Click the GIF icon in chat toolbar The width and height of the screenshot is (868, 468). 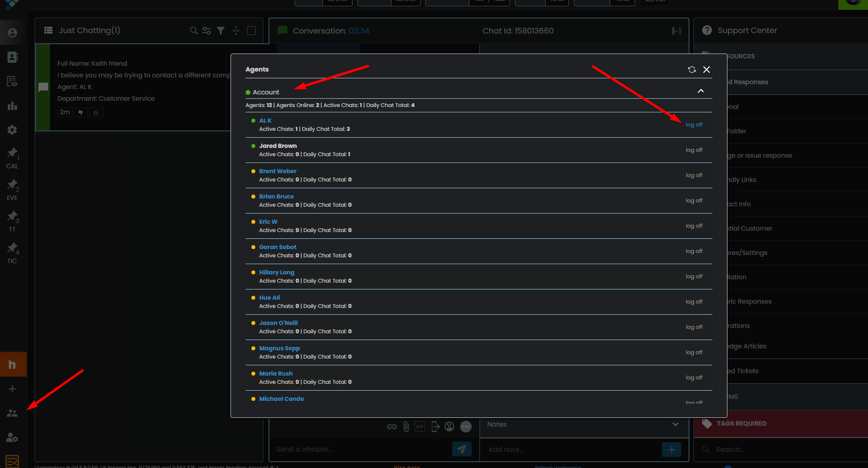pyautogui.click(x=420, y=427)
